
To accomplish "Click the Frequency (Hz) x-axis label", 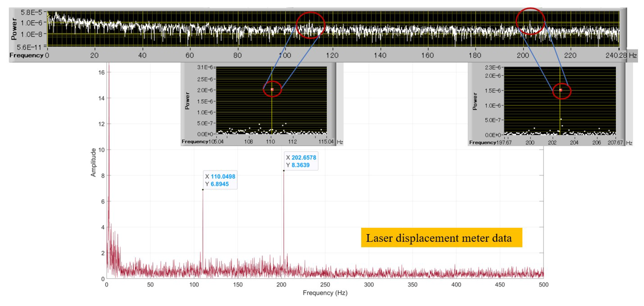I will [325, 293].
